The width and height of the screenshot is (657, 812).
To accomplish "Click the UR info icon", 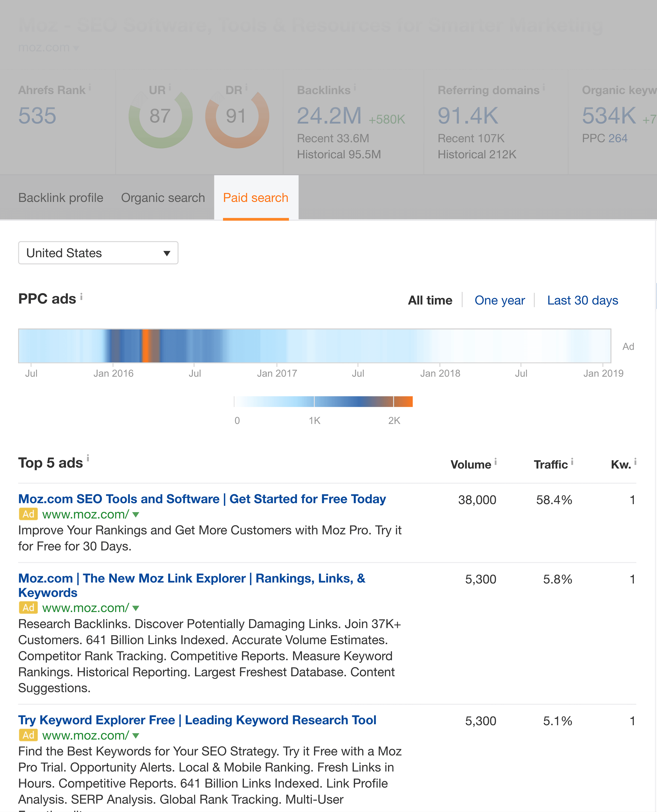I will coord(170,87).
